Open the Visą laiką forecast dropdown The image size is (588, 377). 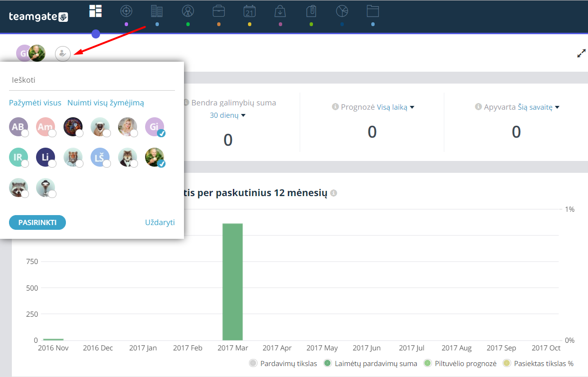point(395,107)
